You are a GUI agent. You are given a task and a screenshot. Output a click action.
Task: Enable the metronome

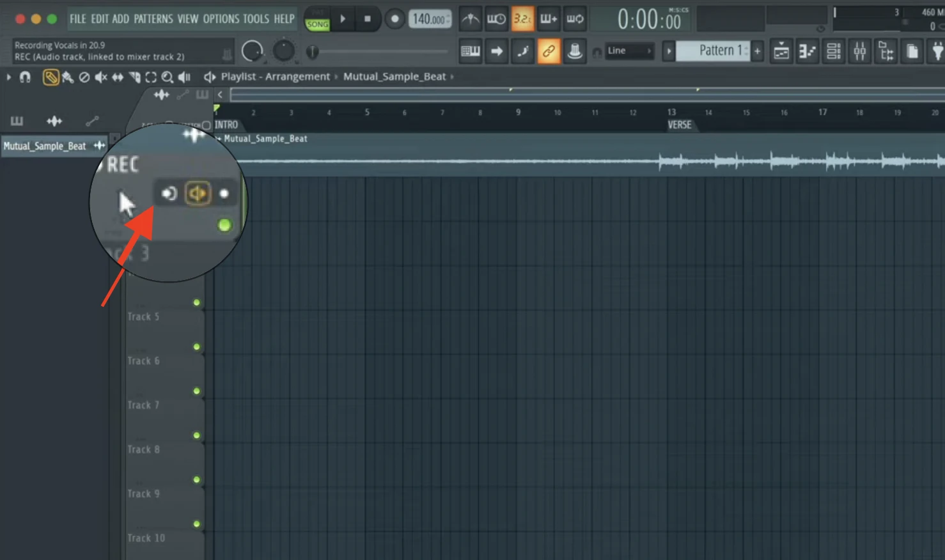click(471, 19)
